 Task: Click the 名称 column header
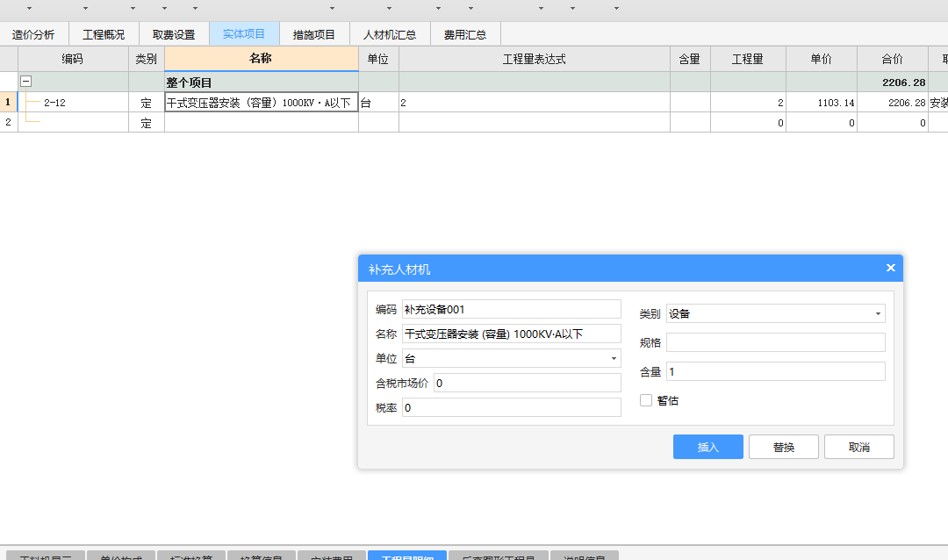[262, 59]
